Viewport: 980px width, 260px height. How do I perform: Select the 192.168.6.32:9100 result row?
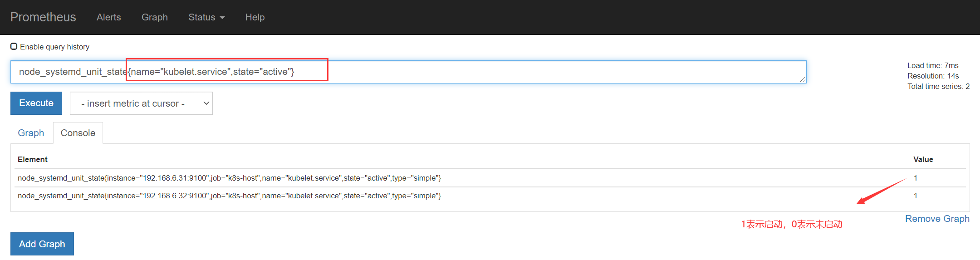pos(229,196)
